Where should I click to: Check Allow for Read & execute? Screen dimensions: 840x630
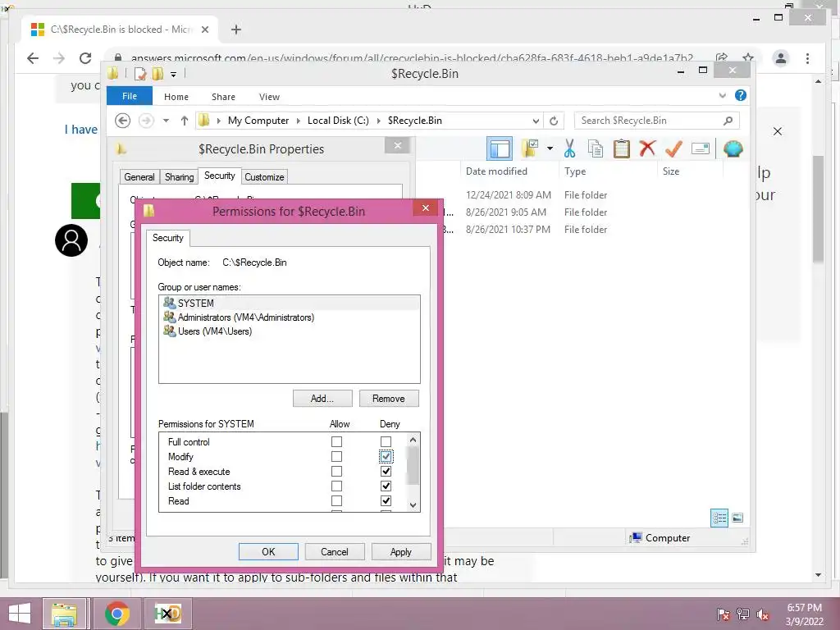pos(336,472)
